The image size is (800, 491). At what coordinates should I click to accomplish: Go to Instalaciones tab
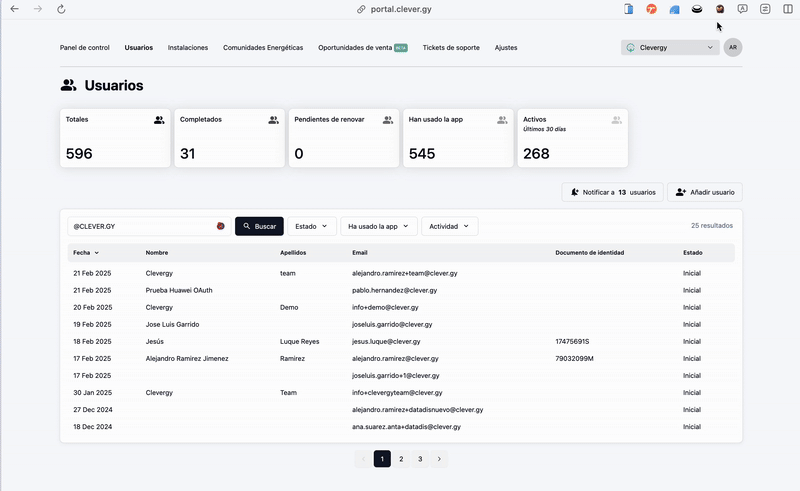tap(188, 47)
